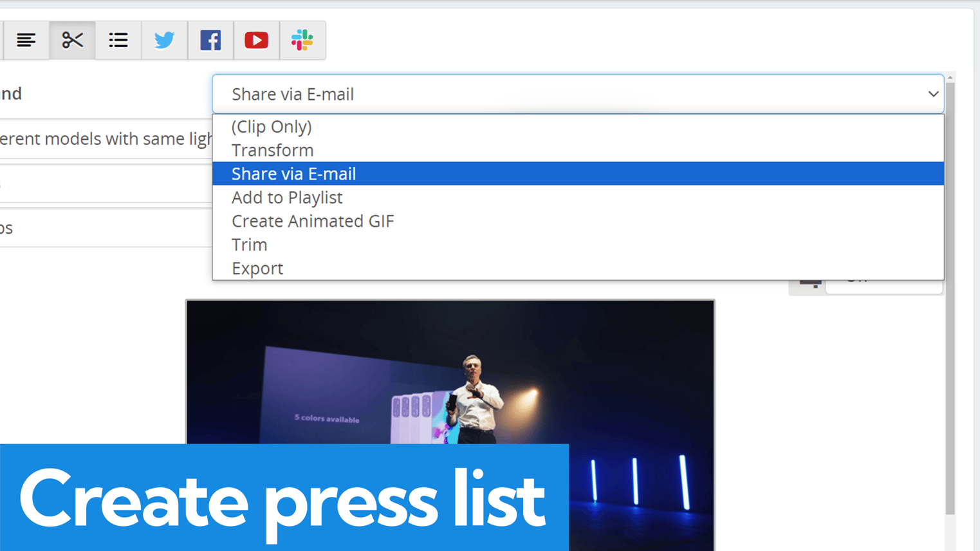Screen dimensions: 980x551
Task: Choose Add to Playlist option
Action: [x=287, y=198]
